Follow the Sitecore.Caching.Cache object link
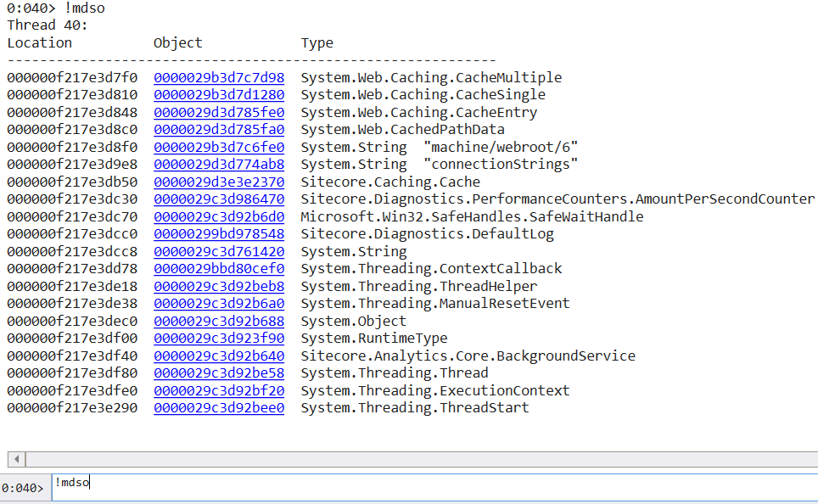 (219, 182)
